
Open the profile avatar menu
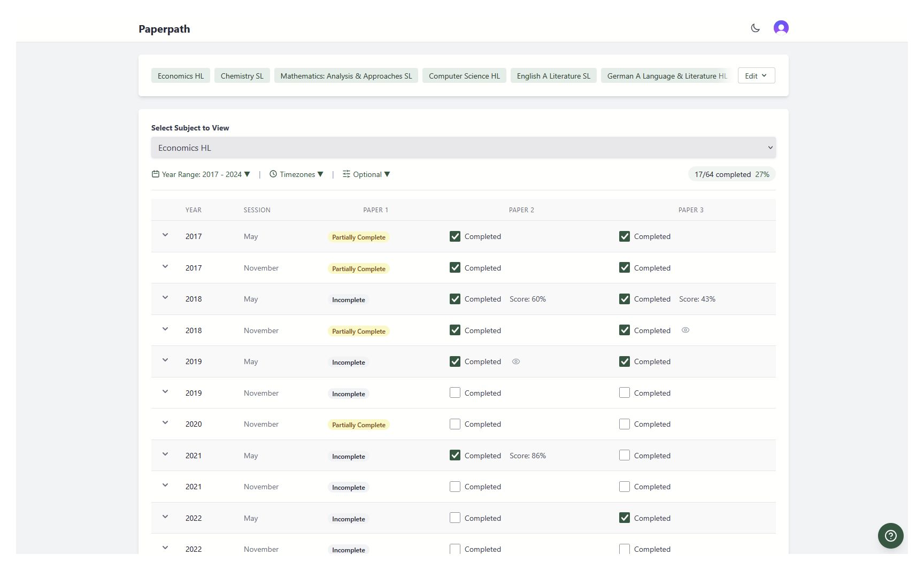click(x=781, y=27)
